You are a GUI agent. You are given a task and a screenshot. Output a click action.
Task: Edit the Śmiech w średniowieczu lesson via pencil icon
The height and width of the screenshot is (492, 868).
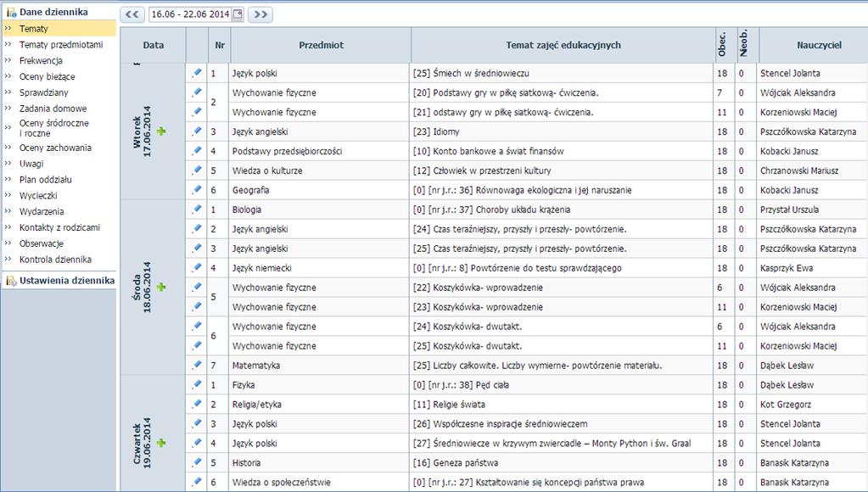[x=197, y=72]
